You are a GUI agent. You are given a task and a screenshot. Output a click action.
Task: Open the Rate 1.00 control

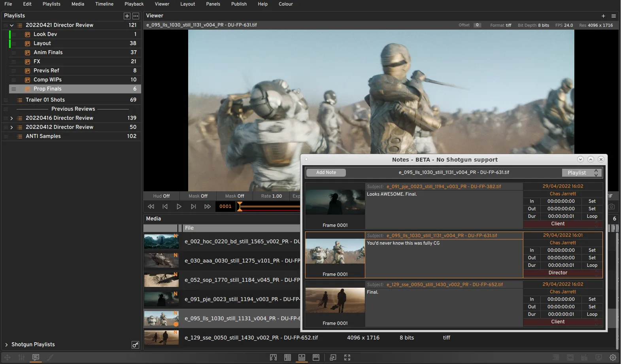271,196
